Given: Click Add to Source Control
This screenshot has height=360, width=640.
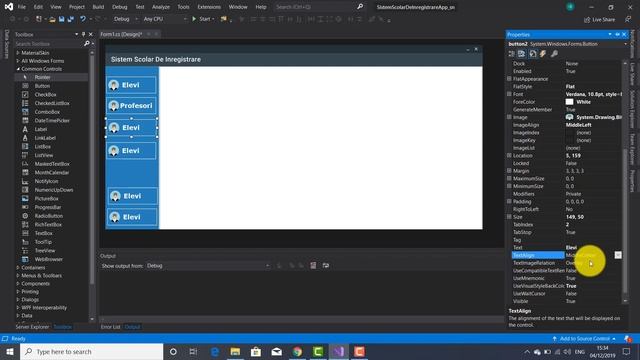Looking at the screenshot, I should click(584, 339).
